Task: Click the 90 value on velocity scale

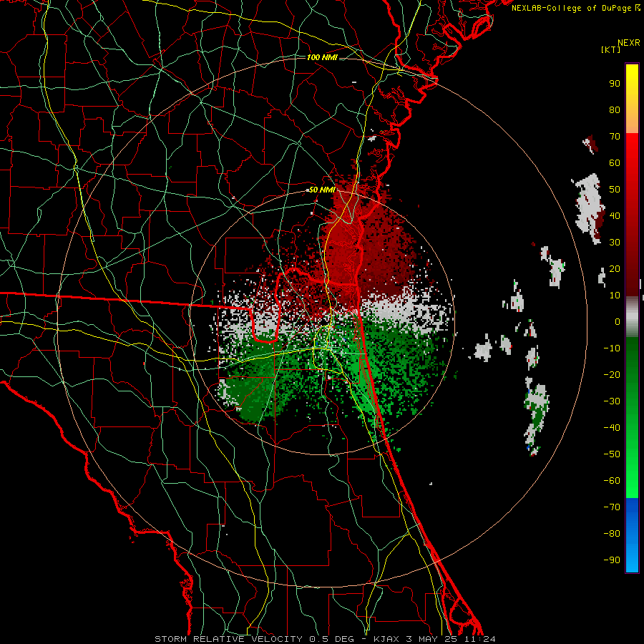Action: tap(615, 84)
